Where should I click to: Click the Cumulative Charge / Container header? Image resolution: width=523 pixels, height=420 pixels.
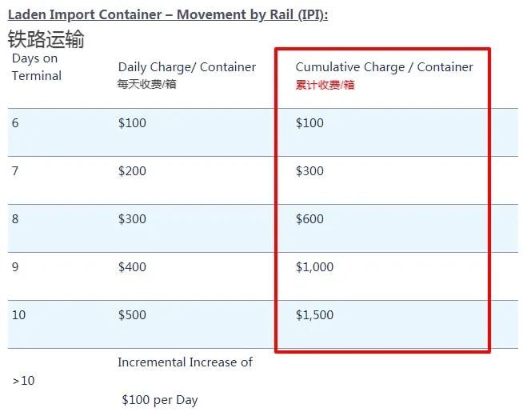point(384,67)
